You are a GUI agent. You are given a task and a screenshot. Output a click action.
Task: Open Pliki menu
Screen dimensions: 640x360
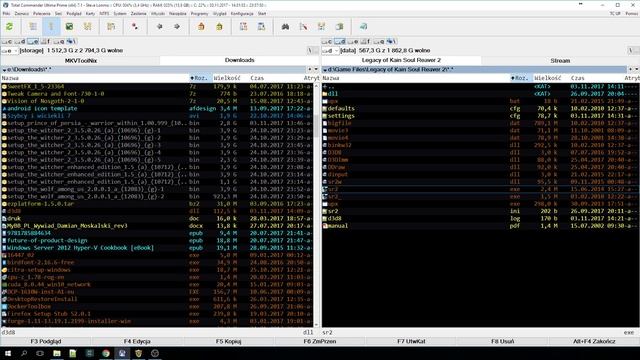point(6,13)
